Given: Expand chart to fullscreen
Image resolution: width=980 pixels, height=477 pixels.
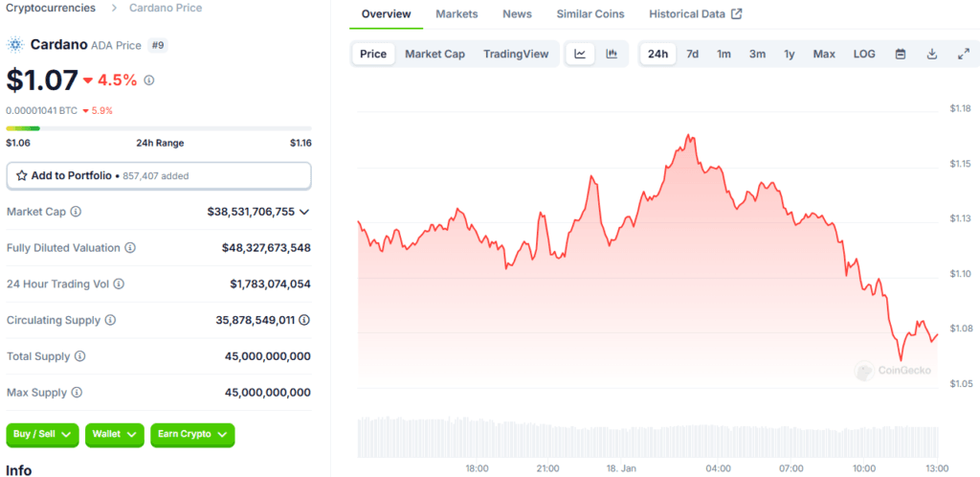Looking at the screenshot, I should (963, 54).
